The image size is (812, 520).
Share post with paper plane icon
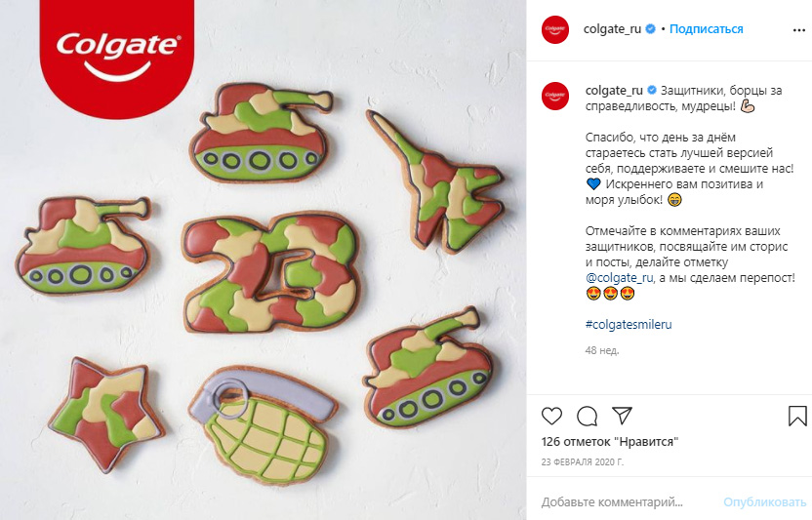pos(622,416)
